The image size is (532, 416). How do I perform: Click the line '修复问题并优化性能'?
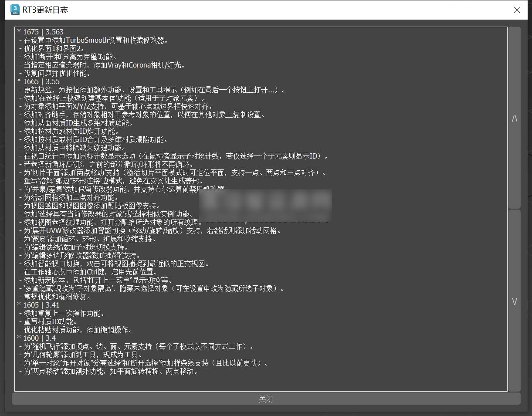[55, 73]
